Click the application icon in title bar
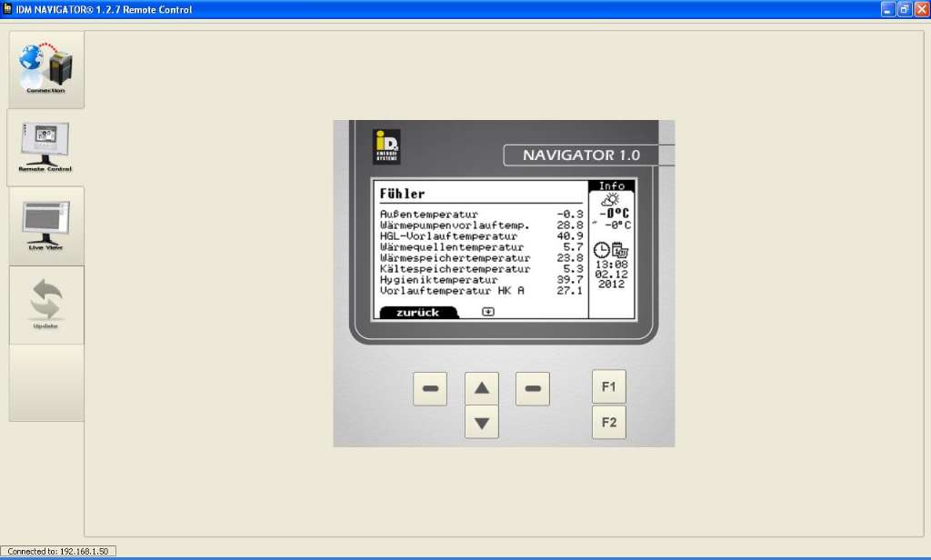Screen dimensions: 931x560 pyautogui.click(x=7, y=9)
